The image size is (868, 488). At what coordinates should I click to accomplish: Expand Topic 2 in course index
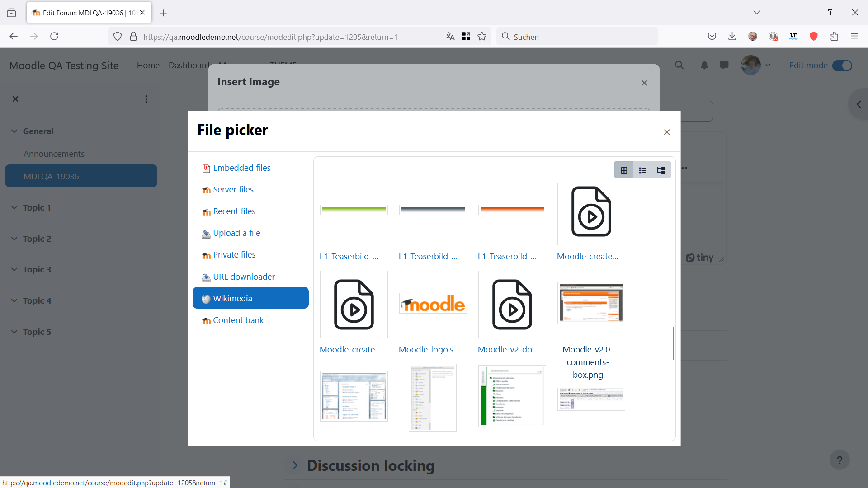click(x=14, y=239)
